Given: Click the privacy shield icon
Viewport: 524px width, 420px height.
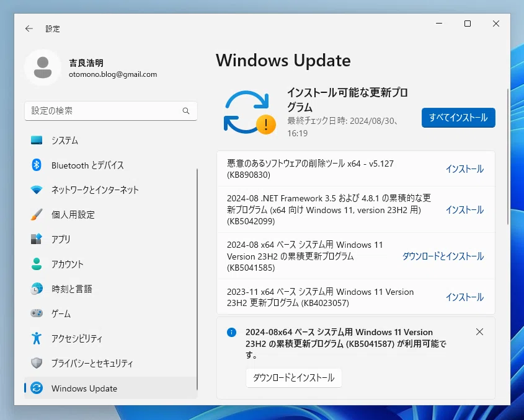Looking at the screenshot, I should pos(37,363).
